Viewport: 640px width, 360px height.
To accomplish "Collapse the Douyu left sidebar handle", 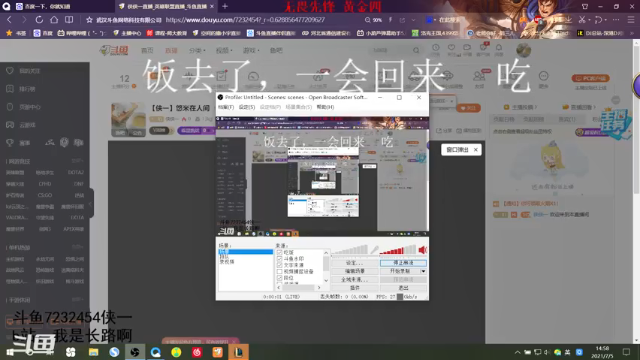I will pyautogui.click(x=91, y=204).
